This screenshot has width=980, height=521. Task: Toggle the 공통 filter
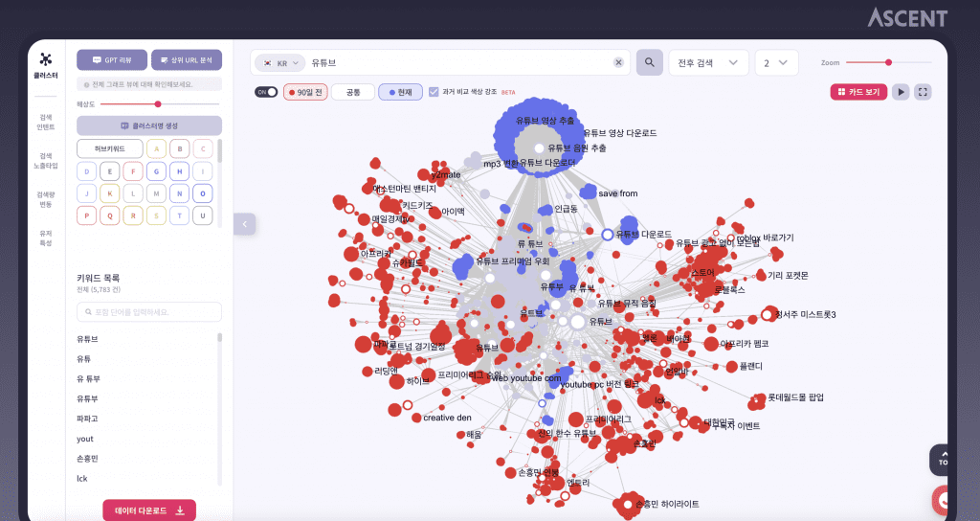pos(352,92)
